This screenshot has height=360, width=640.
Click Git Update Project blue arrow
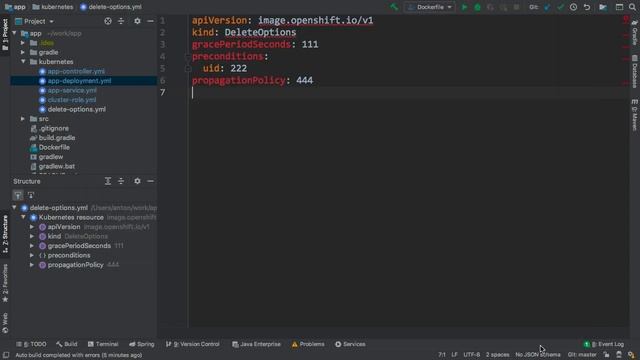(547, 7)
